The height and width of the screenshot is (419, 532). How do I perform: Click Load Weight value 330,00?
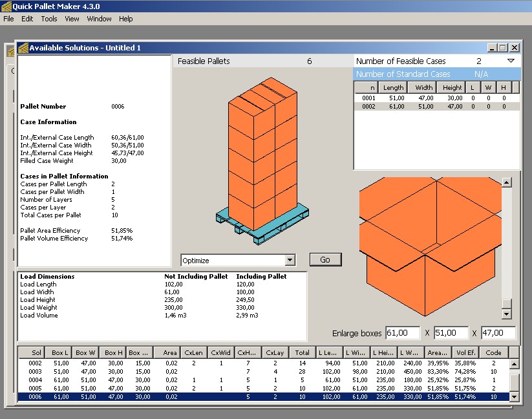245,307
